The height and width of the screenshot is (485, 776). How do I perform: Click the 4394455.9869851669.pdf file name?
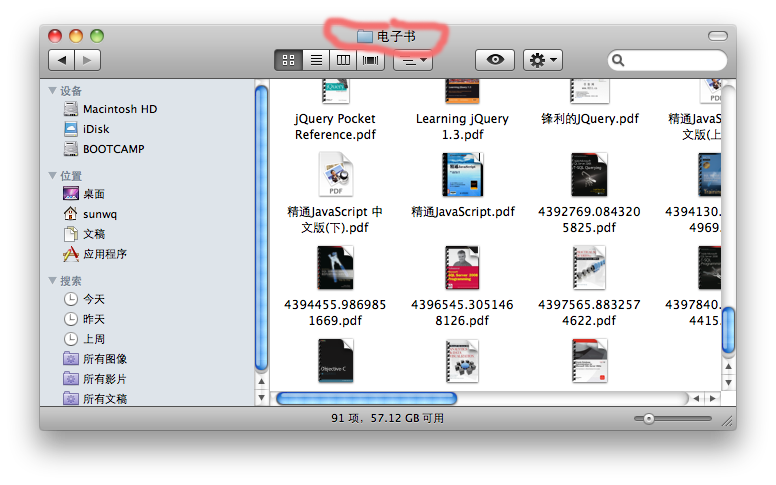(335, 313)
